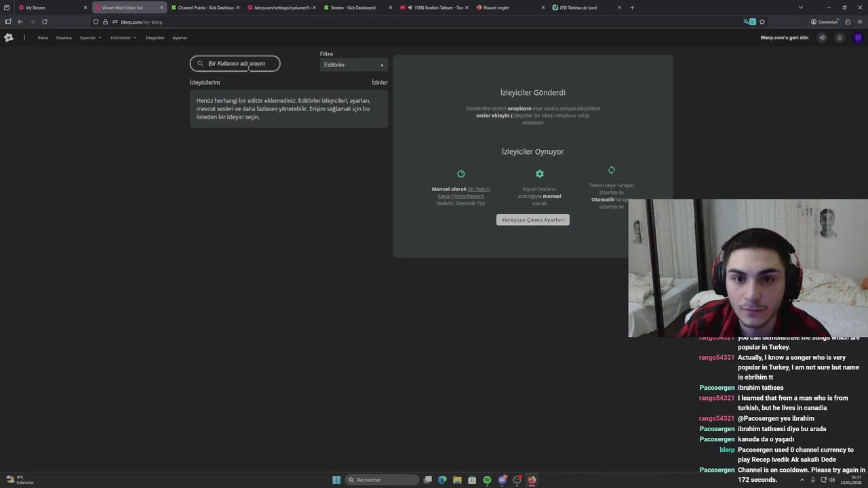Open the sidebar toggle icon left of back arrow

pyautogui.click(x=8, y=22)
